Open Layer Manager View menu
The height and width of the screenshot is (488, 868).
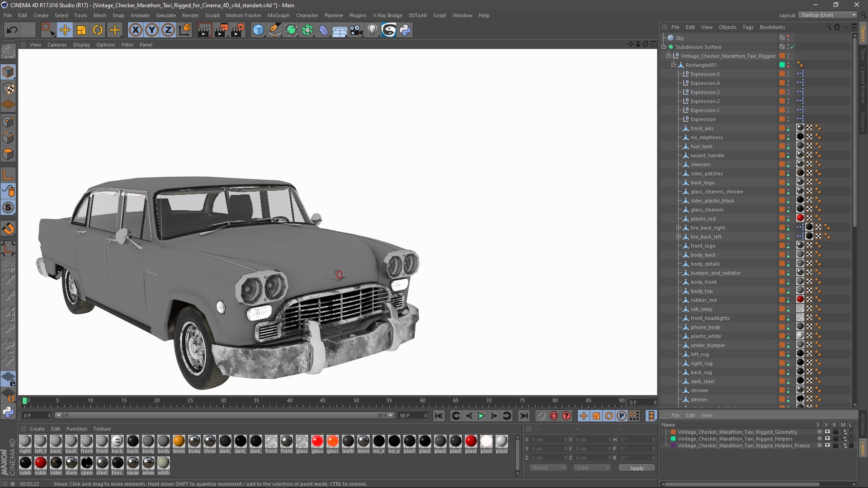[x=707, y=415]
